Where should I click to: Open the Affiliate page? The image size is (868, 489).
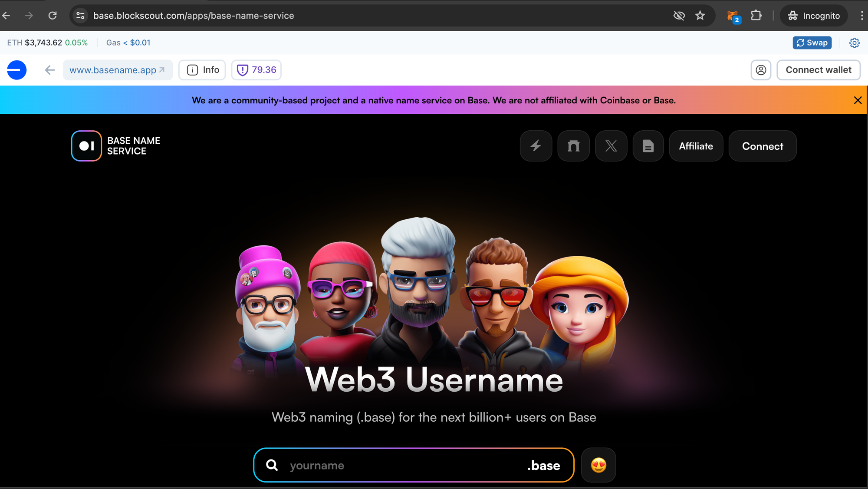[x=696, y=146]
